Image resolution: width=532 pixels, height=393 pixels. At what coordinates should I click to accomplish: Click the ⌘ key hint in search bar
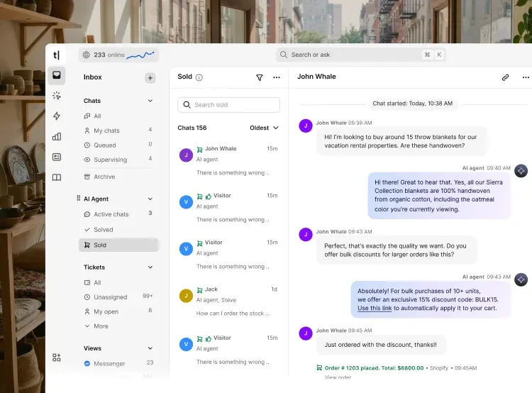pyautogui.click(x=427, y=55)
